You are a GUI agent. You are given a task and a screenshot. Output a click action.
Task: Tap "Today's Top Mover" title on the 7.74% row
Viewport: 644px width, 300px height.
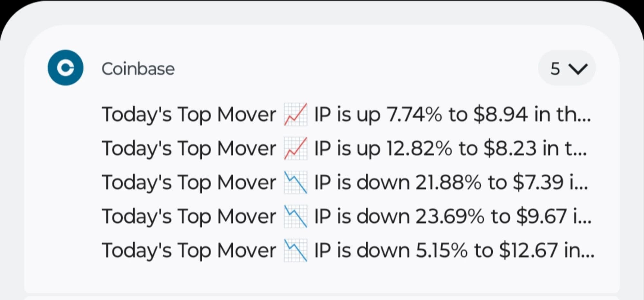tap(189, 114)
